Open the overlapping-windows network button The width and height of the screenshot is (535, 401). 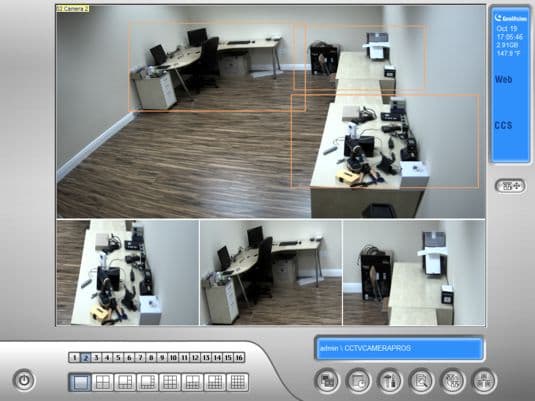coord(327,381)
